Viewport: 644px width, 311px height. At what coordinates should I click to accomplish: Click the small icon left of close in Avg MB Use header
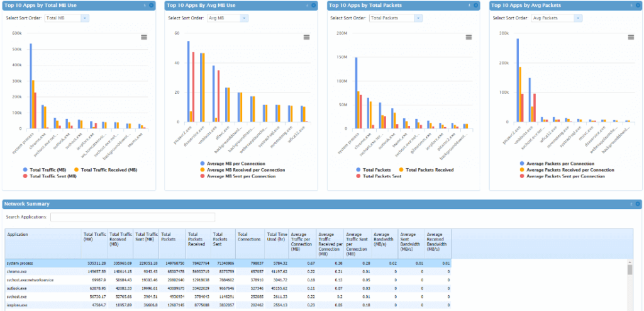click(308, 5)
